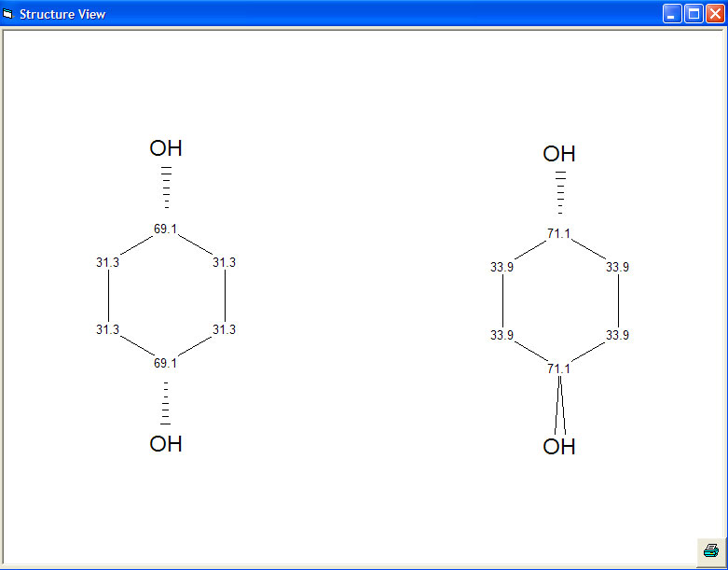Pick the lower-left 31.3 atom label
This screenshot has height=570, width=728.
point(108,330)
